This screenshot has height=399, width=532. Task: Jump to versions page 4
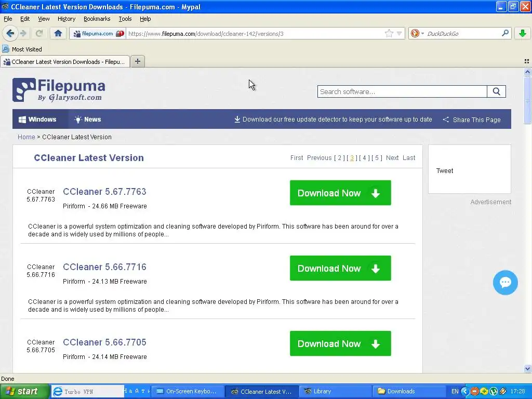click(x=364, y=158)
